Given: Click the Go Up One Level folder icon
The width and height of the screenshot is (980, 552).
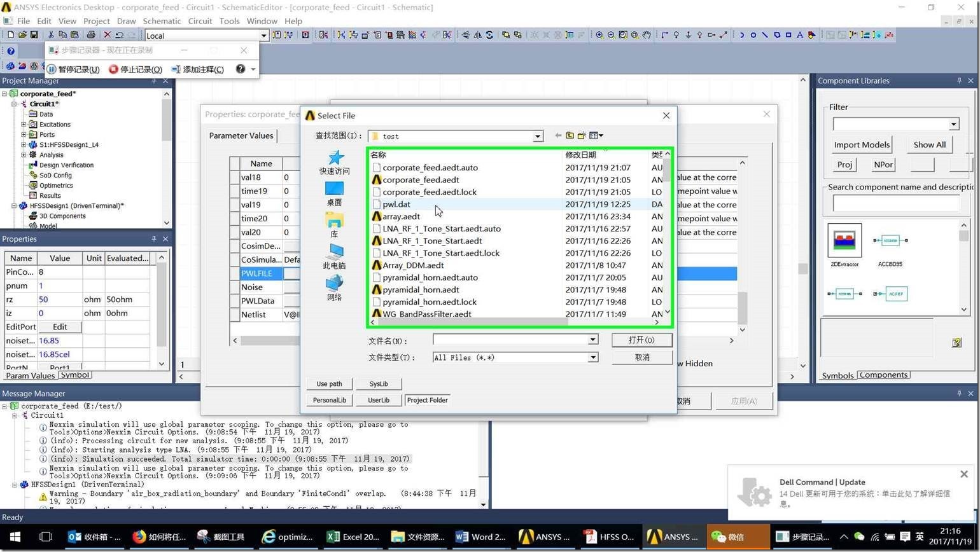Looking at the screenshot, I should click(x=570, y=135).
